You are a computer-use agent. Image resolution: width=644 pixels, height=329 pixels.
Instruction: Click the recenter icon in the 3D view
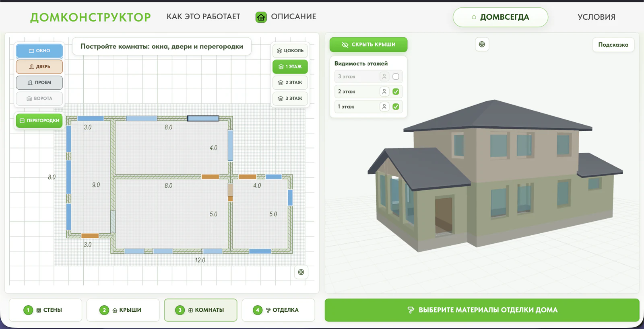tap(482, 44)
